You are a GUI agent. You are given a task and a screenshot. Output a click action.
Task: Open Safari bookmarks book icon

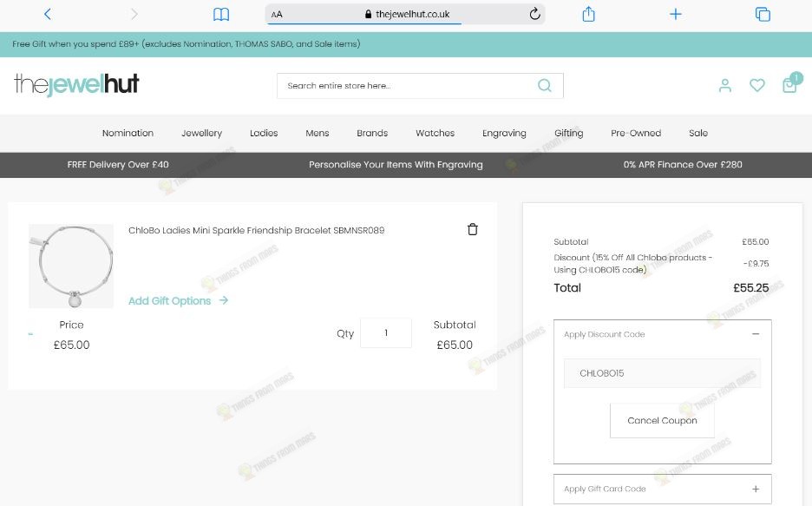pos(221,15)
